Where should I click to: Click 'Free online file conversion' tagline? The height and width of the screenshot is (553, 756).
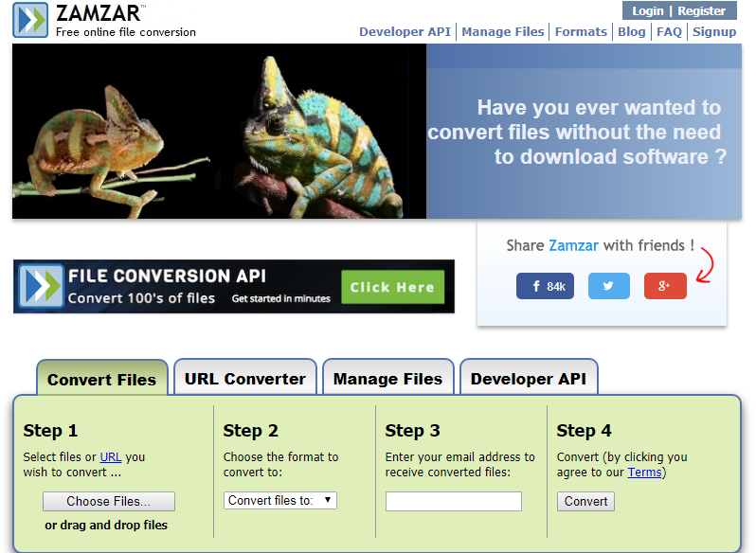point(126,32)
